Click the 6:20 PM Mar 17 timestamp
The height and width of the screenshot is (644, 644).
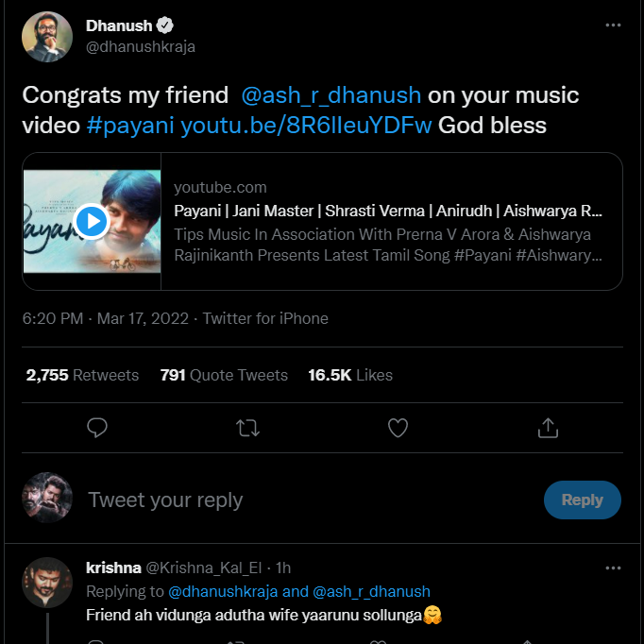click(108, 318)
